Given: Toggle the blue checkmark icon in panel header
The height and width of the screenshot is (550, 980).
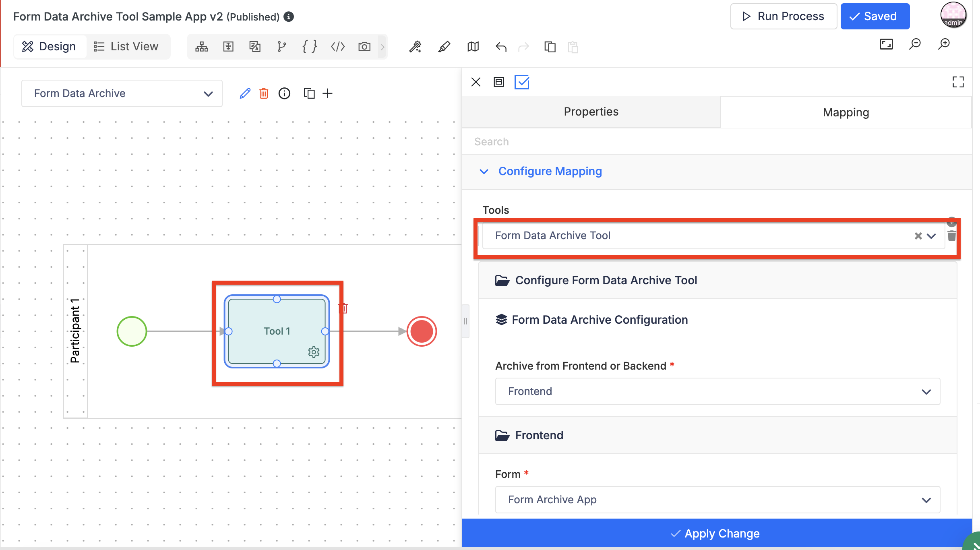Looking at the screenshot, I should pyautogui.click(x=522, y=82).
